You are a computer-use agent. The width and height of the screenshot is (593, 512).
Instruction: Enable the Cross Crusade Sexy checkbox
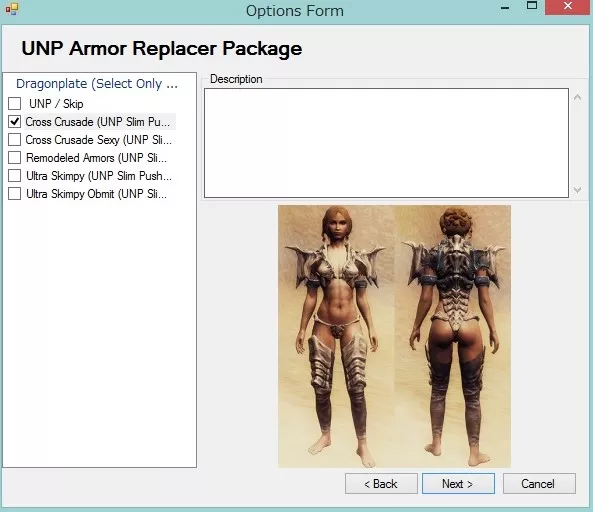coord(14,140)
